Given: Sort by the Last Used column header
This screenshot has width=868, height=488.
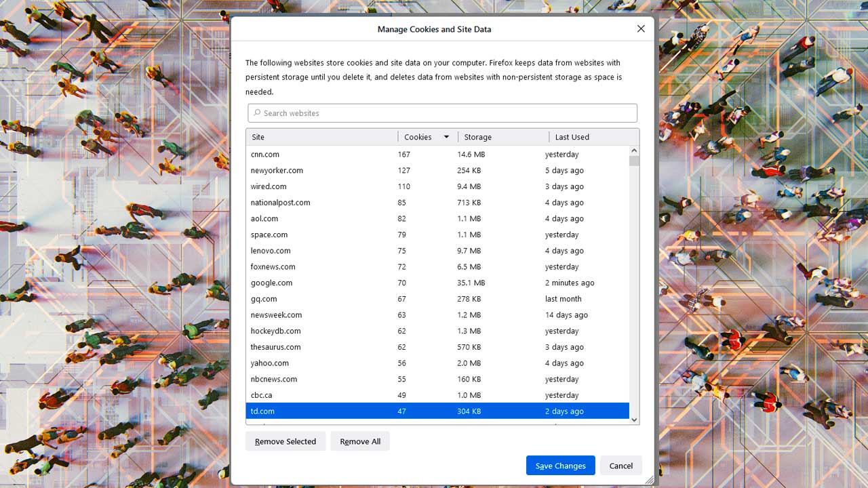Looking at the screenshot, I should pyautogui.click(x=593, y=137).
